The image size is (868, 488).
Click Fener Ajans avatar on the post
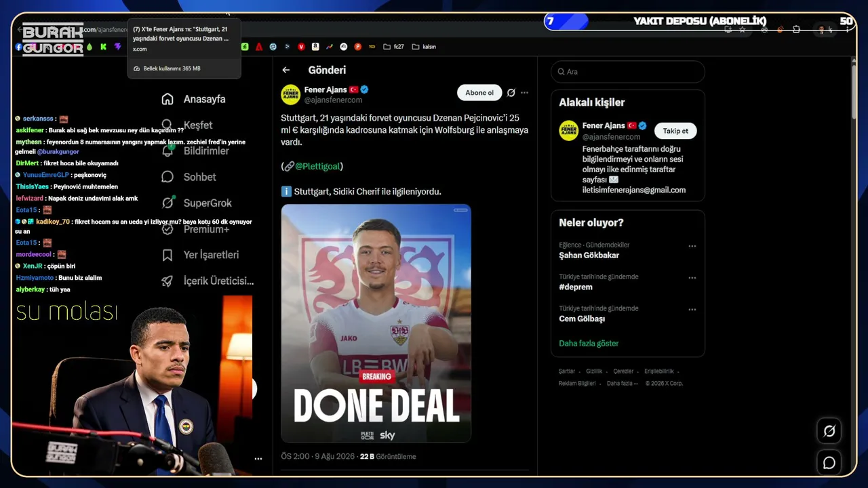tap(291, 94)
